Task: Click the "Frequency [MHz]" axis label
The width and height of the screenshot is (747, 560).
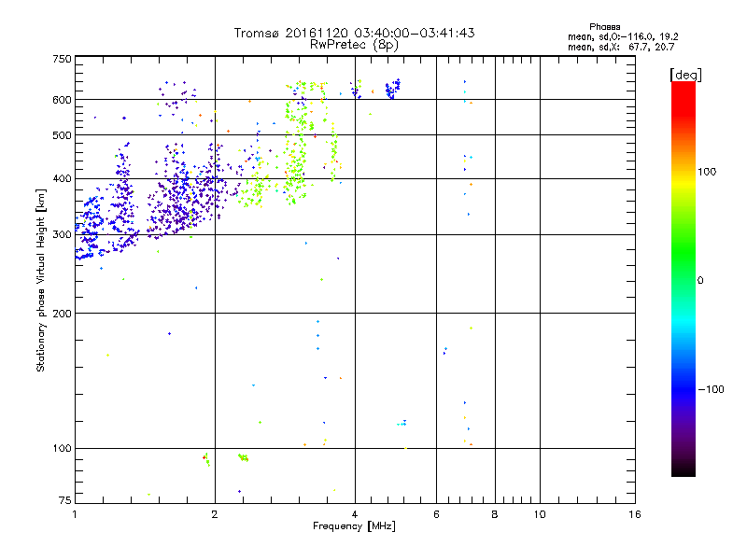Action: click(x=354, y=526)
